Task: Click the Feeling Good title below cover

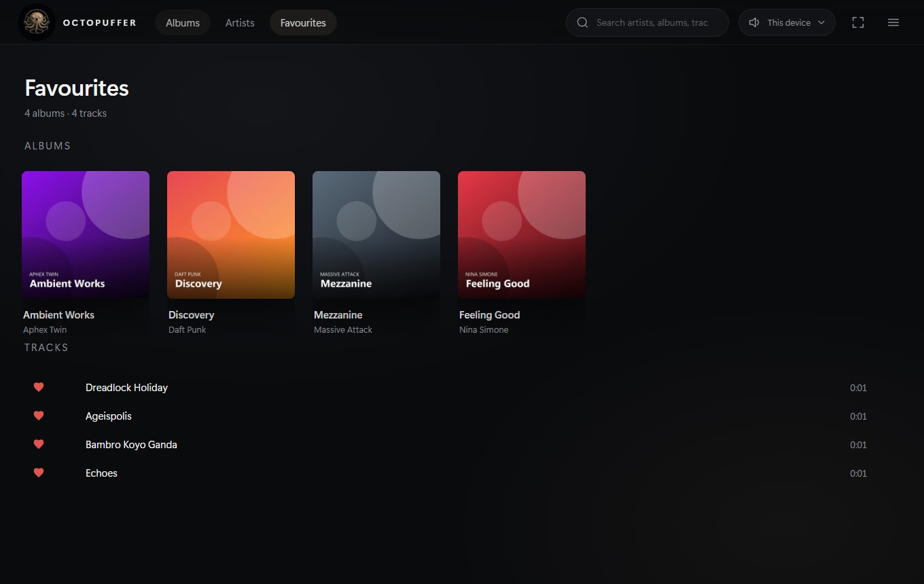Action: (x=489, y=315)
